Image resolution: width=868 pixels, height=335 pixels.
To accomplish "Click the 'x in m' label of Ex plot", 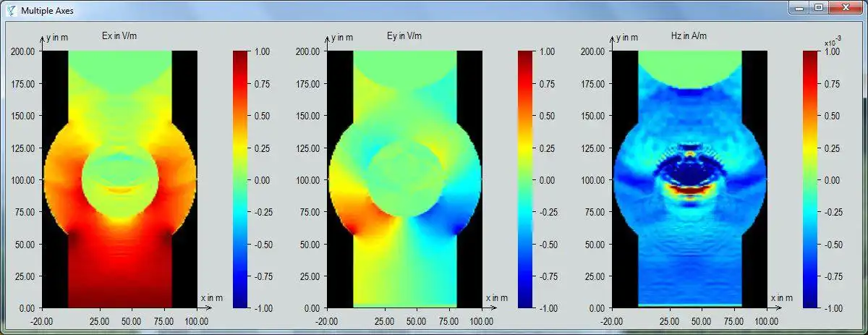I will (x=211, y=298).
